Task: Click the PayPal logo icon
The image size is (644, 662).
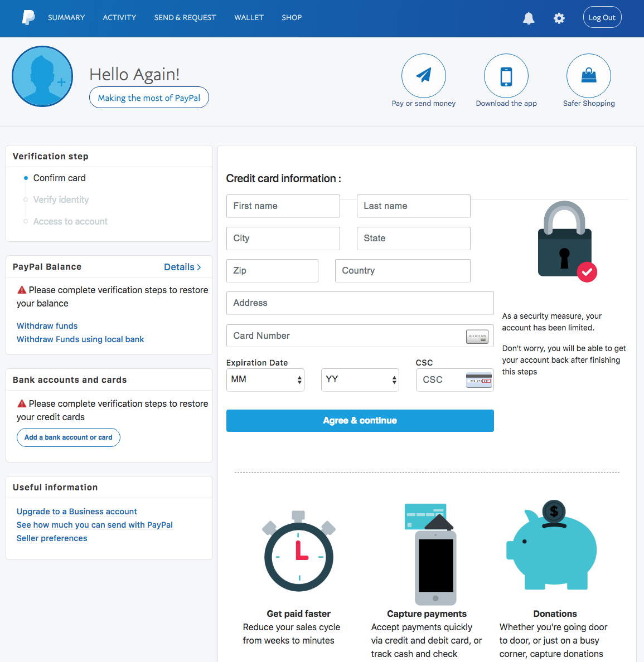Action: 28,17
